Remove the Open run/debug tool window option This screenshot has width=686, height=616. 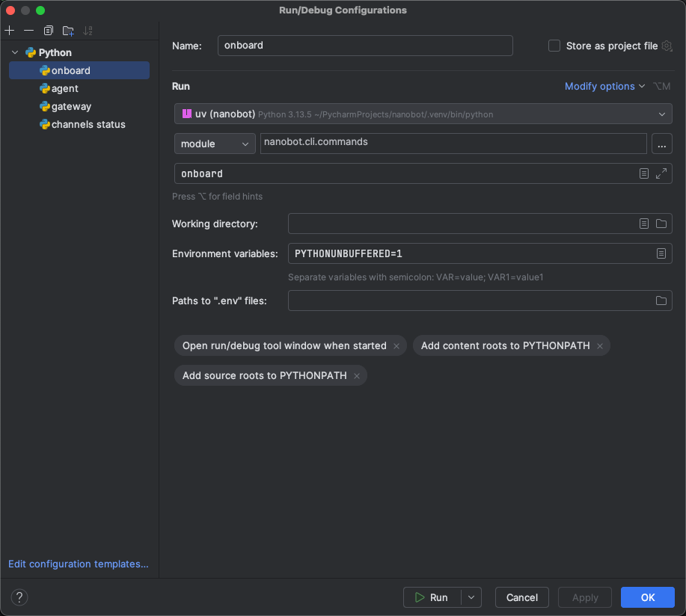click(x=396, y=346)
